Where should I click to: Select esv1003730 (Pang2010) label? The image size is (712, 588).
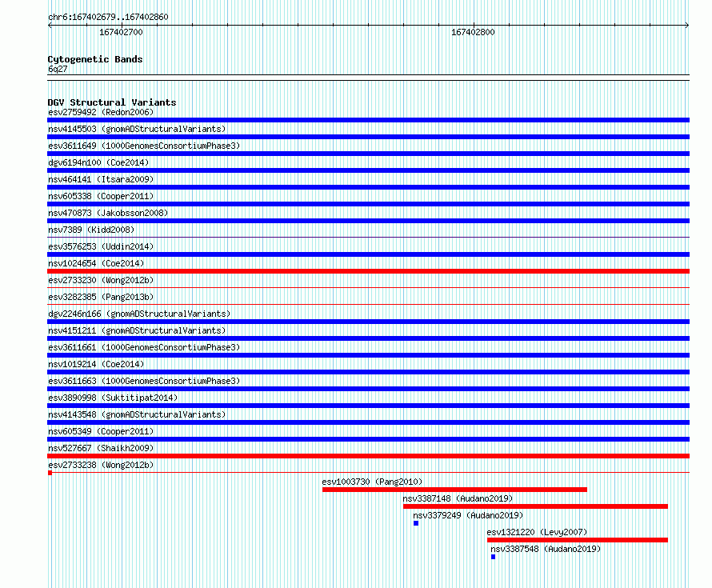pos(372,482)
